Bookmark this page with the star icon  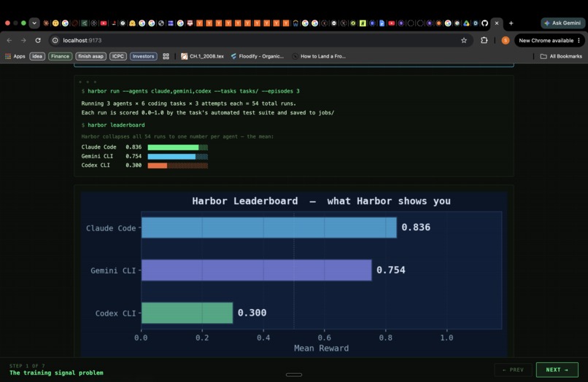464,41
